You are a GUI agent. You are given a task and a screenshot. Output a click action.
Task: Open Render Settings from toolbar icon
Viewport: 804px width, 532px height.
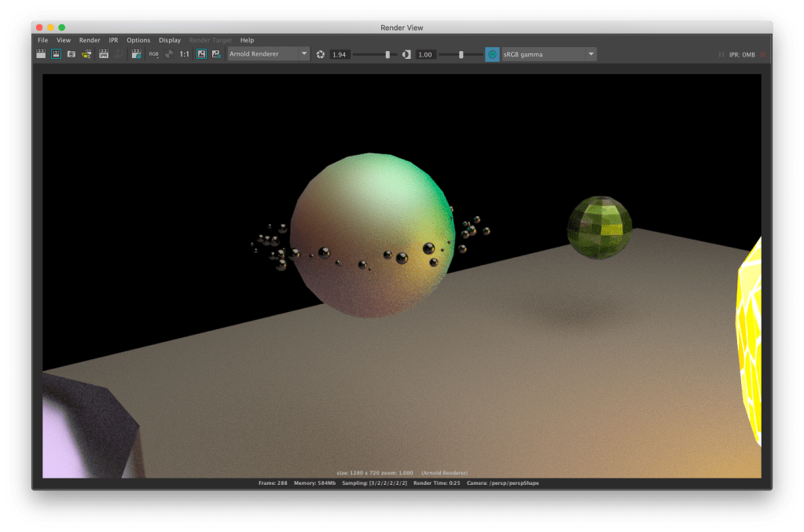(136, 54)
